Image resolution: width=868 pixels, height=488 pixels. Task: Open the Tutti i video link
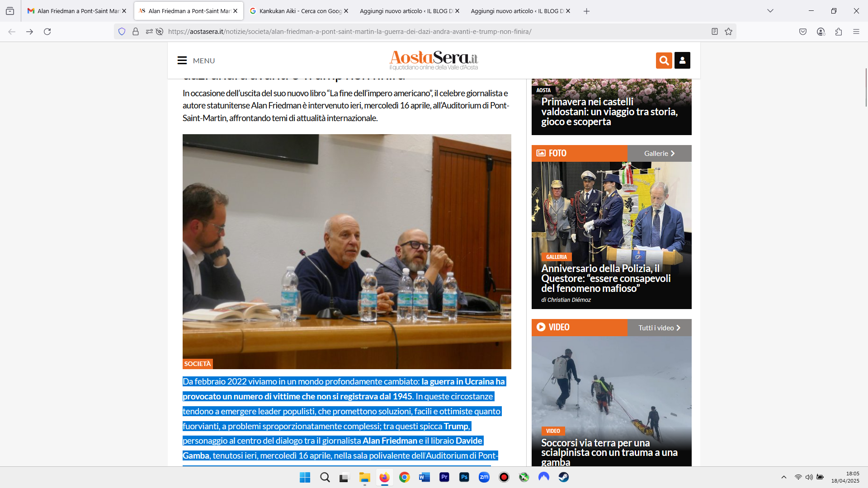659,328
